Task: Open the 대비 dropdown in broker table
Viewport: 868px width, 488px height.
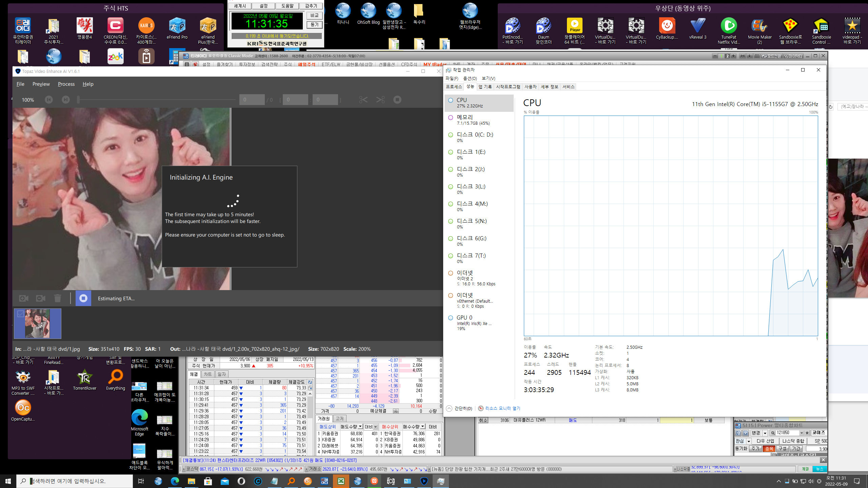Action: 375,427
